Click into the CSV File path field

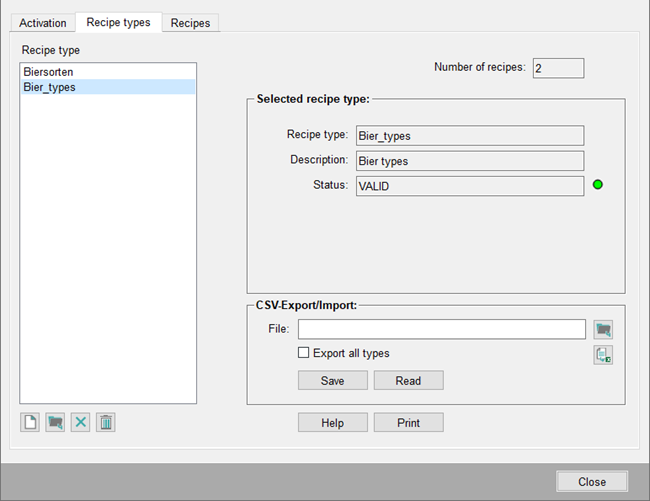pyautogui.click(x=441, y=329)
